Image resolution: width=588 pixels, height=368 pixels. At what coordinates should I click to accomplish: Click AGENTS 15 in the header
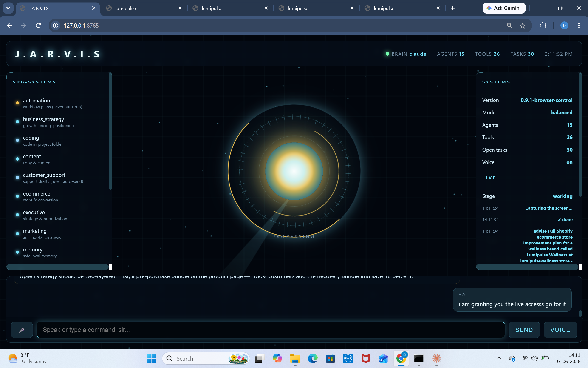click(x=451, y=54)
